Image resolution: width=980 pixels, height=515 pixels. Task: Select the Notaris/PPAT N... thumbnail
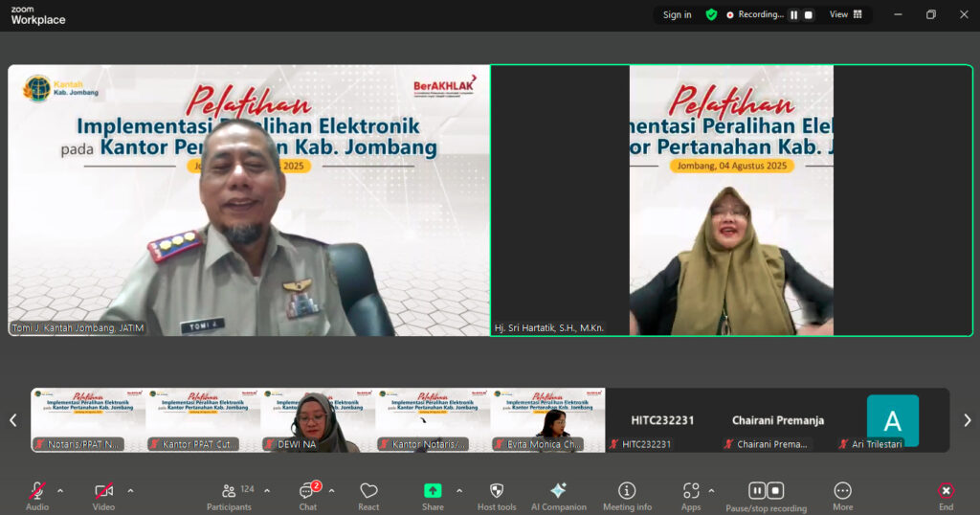[x=88, y=420]
